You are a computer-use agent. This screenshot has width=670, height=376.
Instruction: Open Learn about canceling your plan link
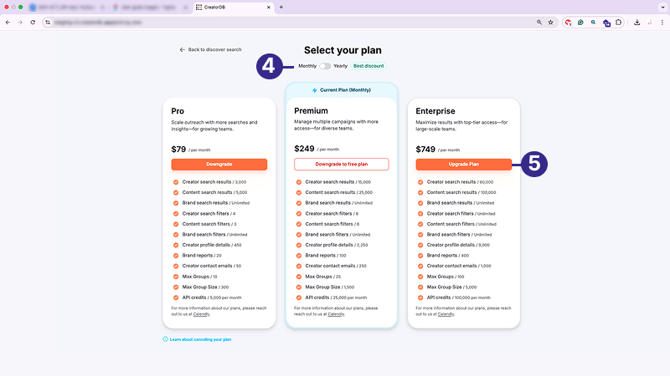click(x=200, y=339)
